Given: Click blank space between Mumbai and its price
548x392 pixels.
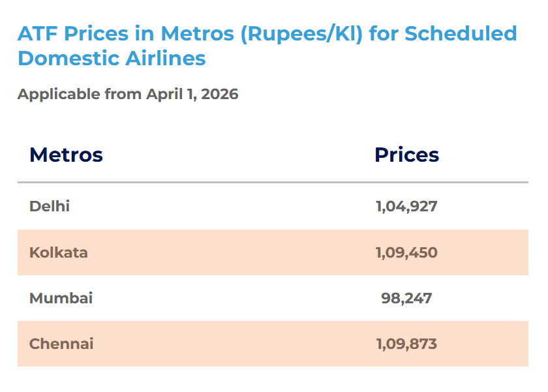Looking at the screenshot, I should coord(228,298).
